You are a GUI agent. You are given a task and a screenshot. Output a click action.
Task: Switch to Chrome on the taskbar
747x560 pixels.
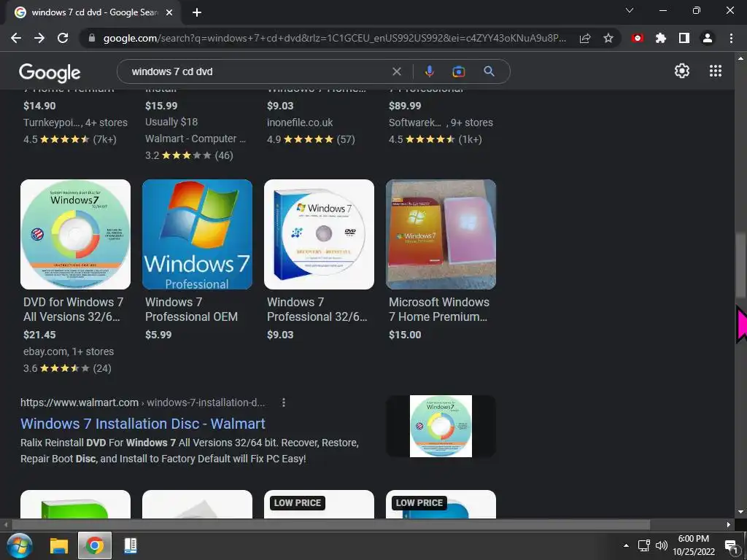[x=95, y=545]
